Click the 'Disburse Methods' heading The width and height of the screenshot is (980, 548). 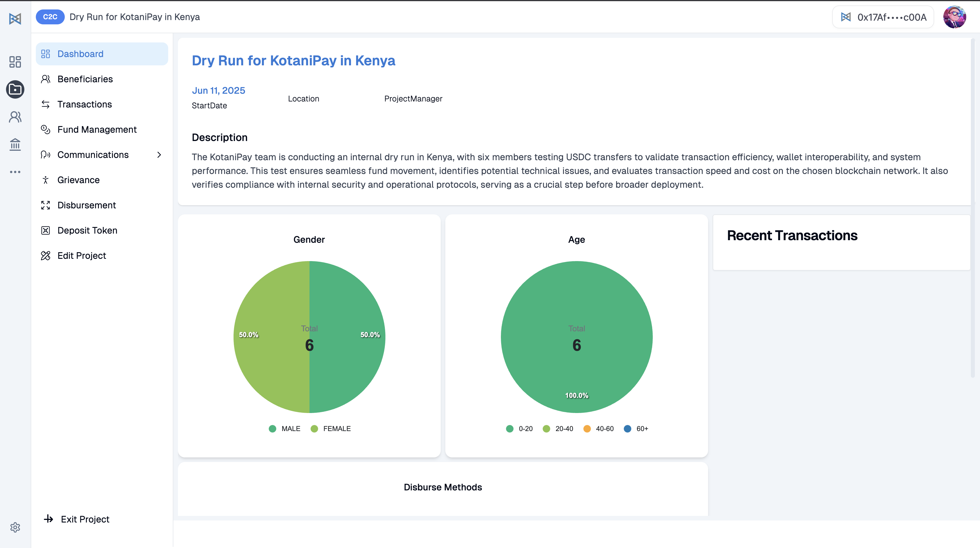point(443,487)
